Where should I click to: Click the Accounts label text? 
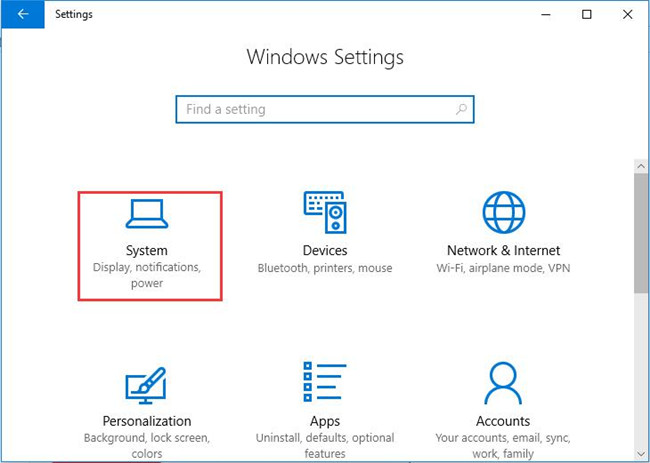pos(503,421)
